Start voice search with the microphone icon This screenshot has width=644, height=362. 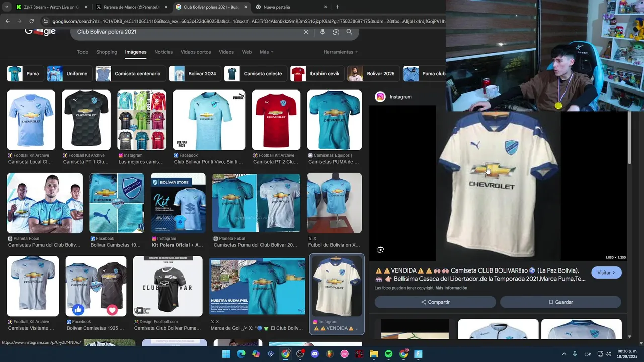pyautogui.click(x=323, y=32)
